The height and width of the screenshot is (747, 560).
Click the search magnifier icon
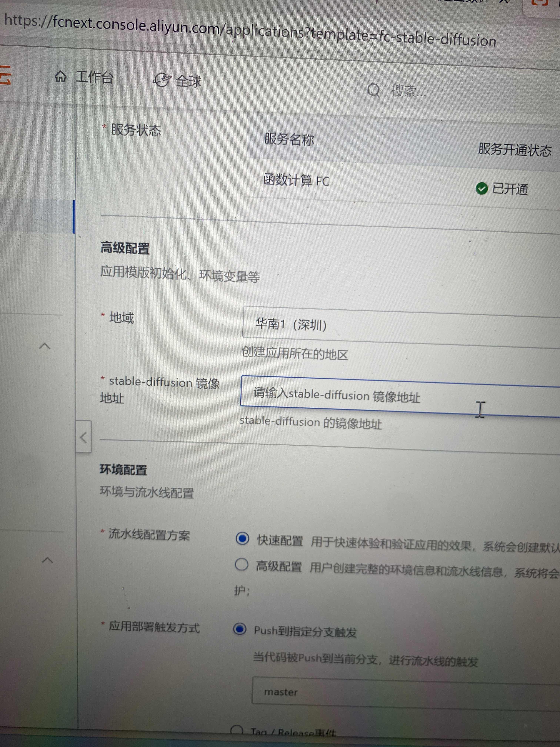pyautogui.click(x=373, y=90)
